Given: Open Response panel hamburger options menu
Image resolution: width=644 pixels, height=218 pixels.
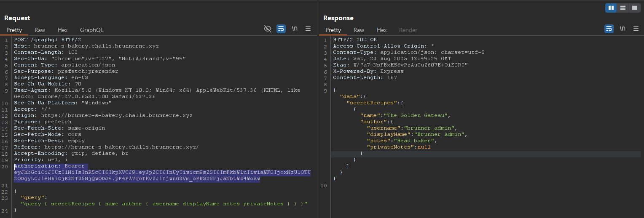Looking at the screenshot, I should point(636,29).
